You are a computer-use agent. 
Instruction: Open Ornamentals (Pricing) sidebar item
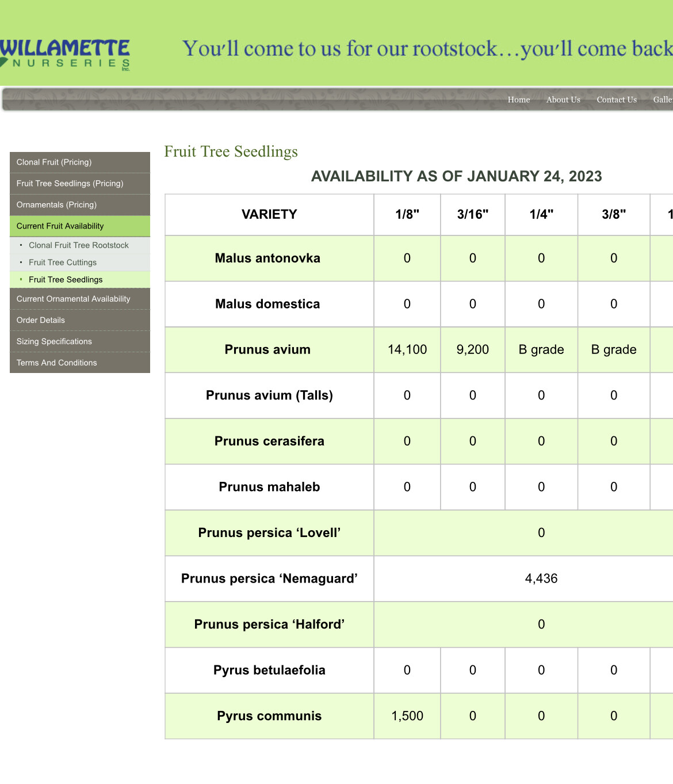(x=80, y=205)
